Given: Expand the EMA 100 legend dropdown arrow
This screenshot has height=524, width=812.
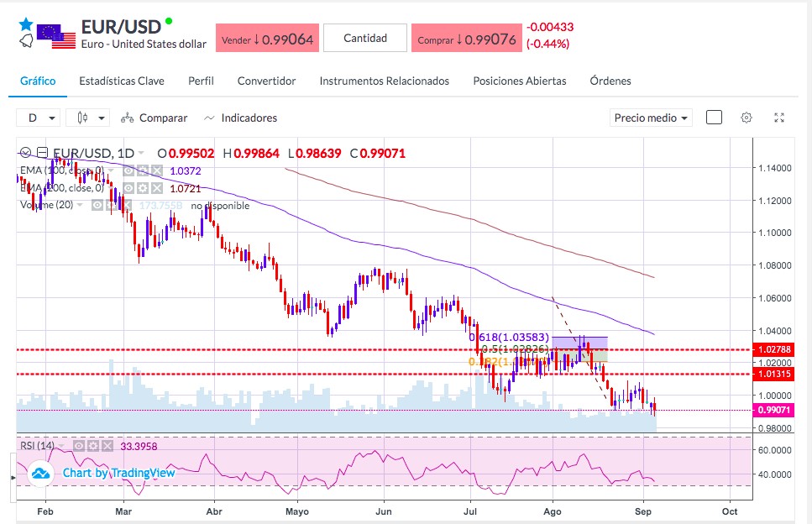Looking at the screenshot, I should tap(111, 170).
